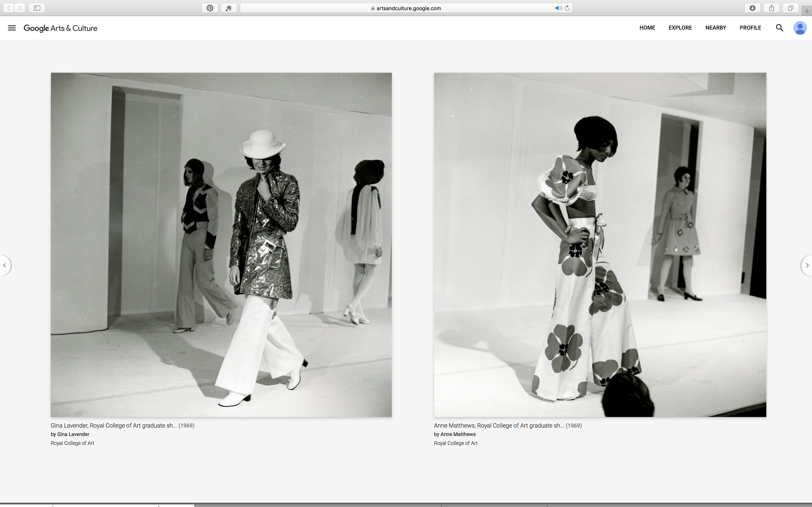The width and height of the screenshot is (812, 507).
Task: Open the hamburger navigation menu
Action: (12, 28)
